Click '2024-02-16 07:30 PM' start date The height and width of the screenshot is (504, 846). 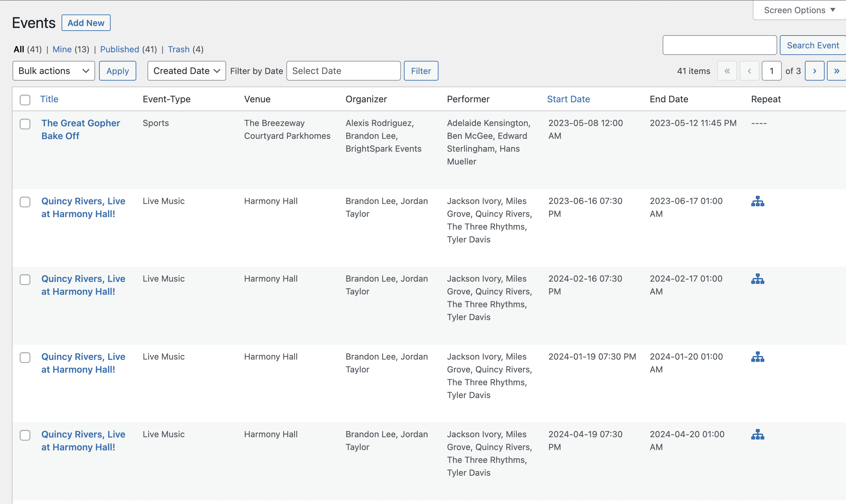pyautogui.click(x=585, y=285)
